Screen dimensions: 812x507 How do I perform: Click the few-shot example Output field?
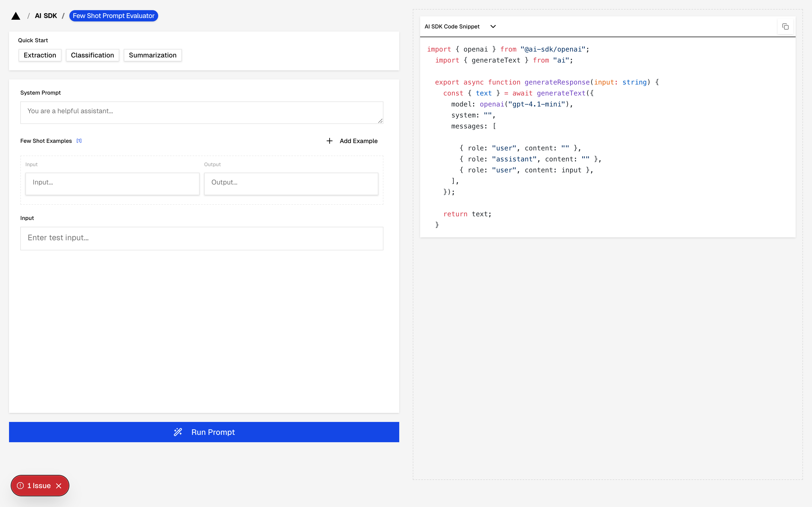pos(291,183)
